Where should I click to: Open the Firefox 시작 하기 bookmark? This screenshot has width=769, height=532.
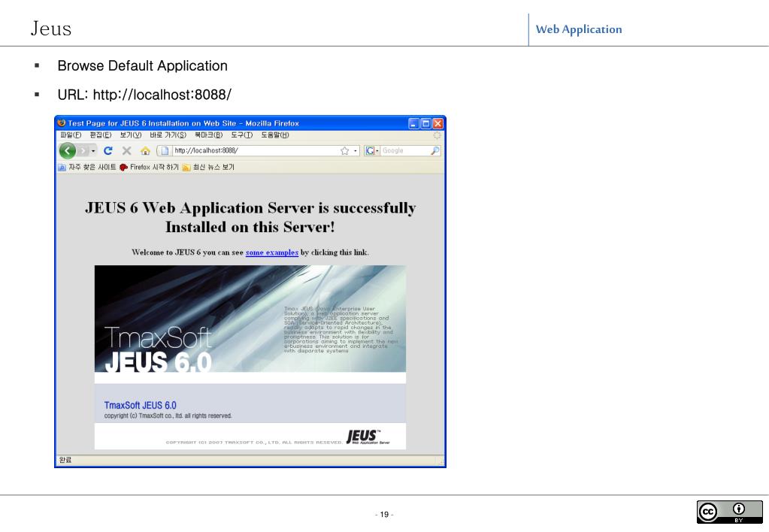coord(149,168)
